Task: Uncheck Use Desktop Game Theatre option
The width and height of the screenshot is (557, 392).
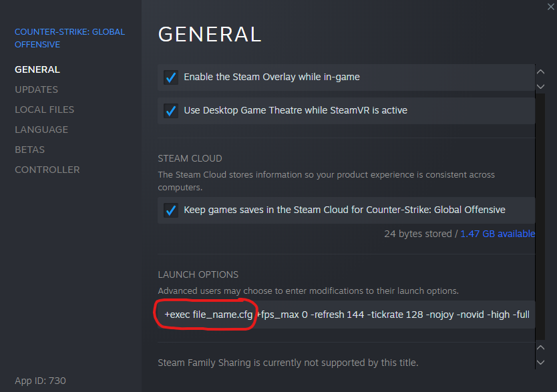Action: [171, 111]
